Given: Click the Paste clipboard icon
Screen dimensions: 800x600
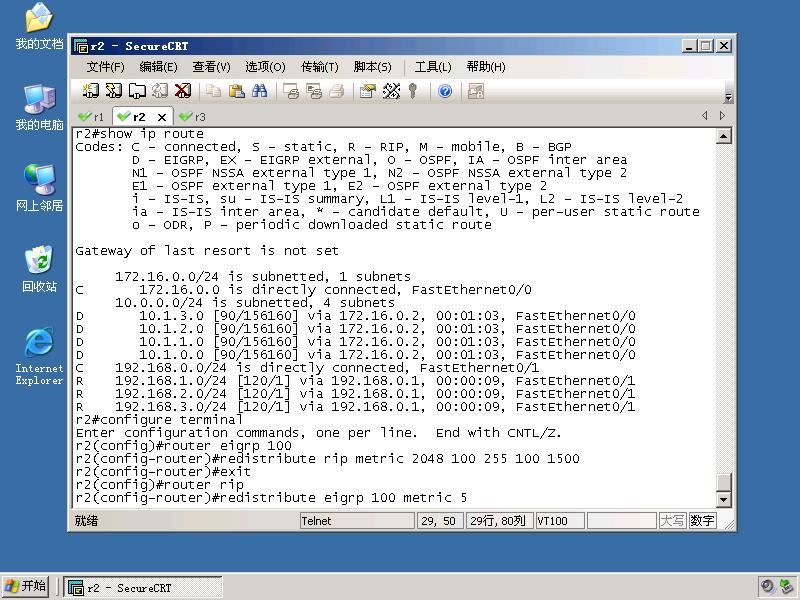Looking at the screenshot, I should tap(236, 91).
